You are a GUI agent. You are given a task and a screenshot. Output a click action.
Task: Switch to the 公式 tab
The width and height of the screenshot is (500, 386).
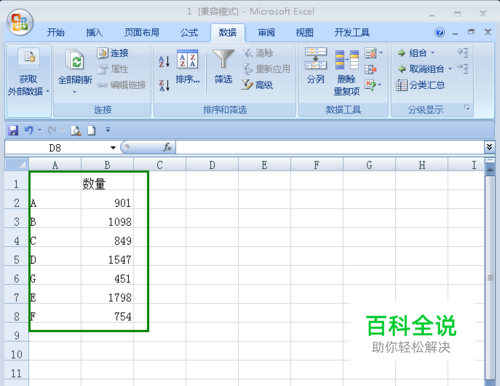pyautogui.click(x=189, y=33)
